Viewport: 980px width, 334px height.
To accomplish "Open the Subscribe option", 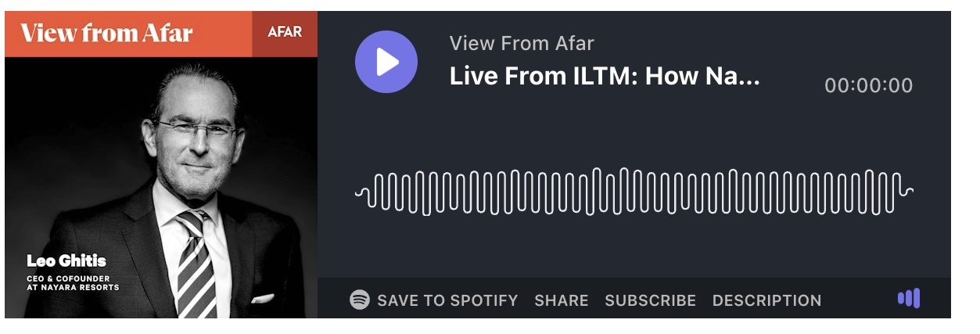I will click(x=651, y=300).
